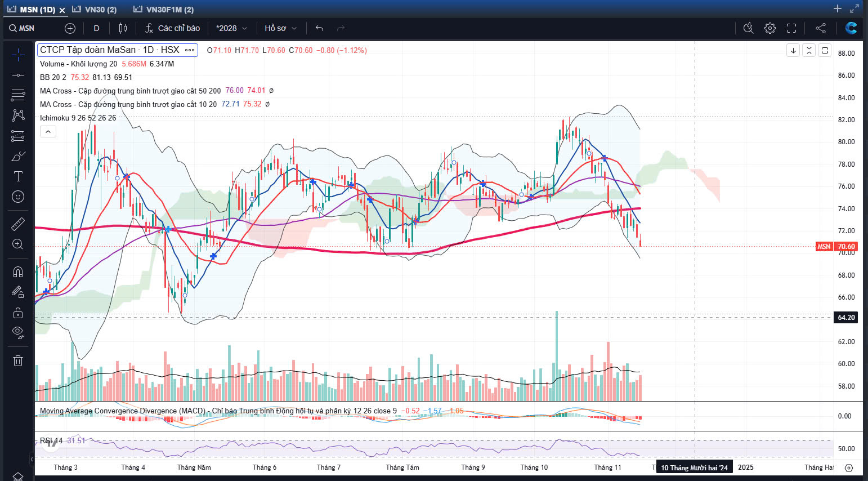Select the MA Cross 10 20 legend

(x=128, y=104)
